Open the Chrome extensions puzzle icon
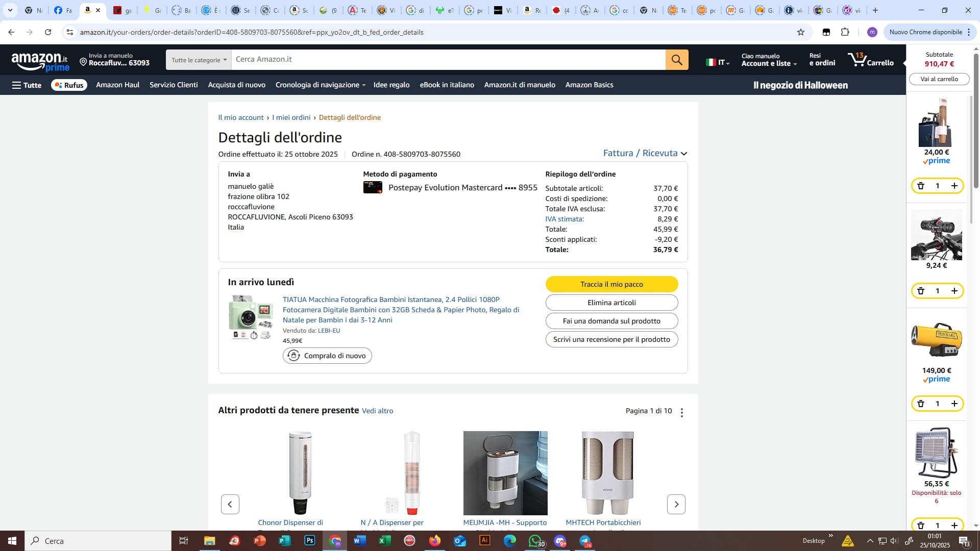 click(x=845, y=32)
